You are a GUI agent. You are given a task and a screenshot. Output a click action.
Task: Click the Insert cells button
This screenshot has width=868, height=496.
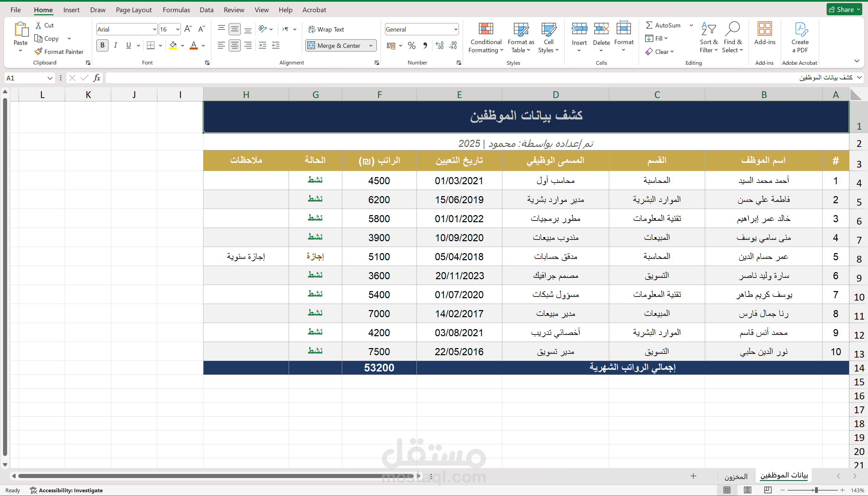pos(579,37)
